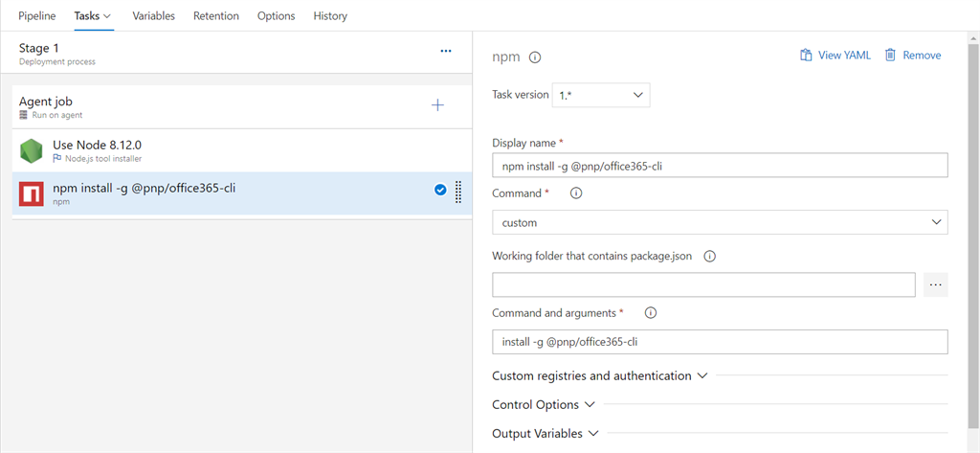Open info icon next to npm title
The height and width of the screenshot is (453, 980).
pyautogui.click(x=535, y=57)
